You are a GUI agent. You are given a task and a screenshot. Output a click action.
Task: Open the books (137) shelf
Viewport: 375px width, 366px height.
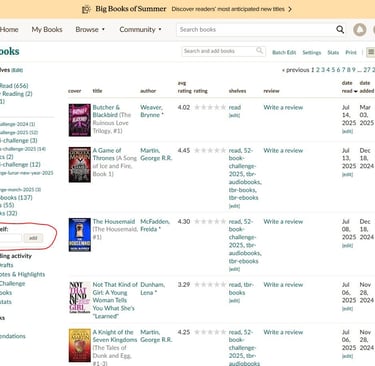click(16, 197)
